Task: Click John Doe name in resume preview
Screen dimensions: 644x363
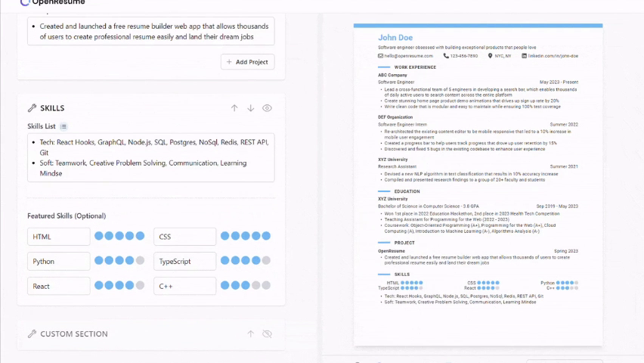Action: click(x=395, y=37)
